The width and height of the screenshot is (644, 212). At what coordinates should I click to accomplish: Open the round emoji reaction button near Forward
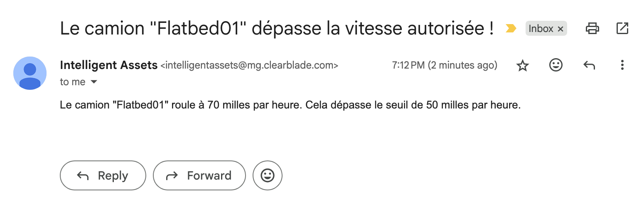(267, 175)
